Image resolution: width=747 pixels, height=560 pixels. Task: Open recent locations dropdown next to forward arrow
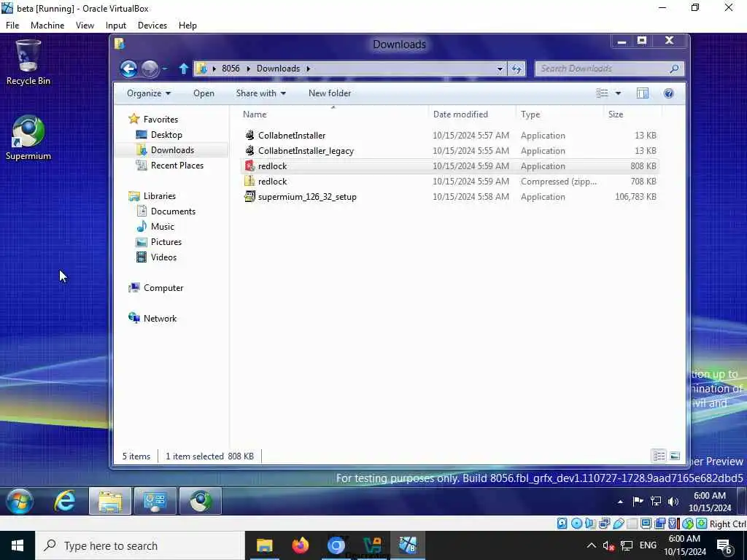pyautogui.click(x=165, y=69)
